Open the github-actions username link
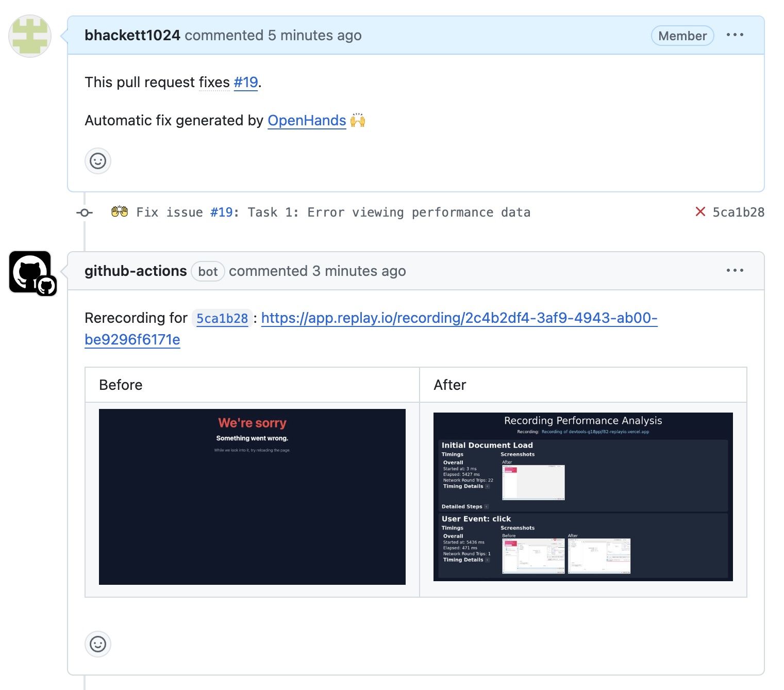This screenshot has width=784, height=690. pyautogui.click(x=136, y=271)
